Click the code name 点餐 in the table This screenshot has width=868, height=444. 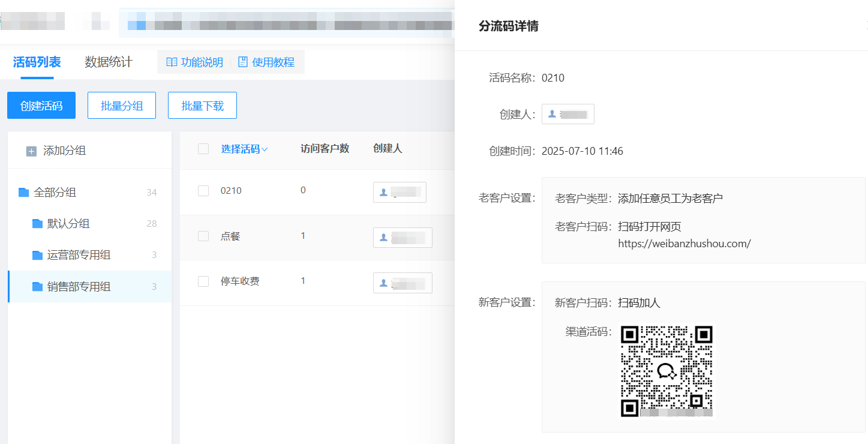[x=230, y=236]
